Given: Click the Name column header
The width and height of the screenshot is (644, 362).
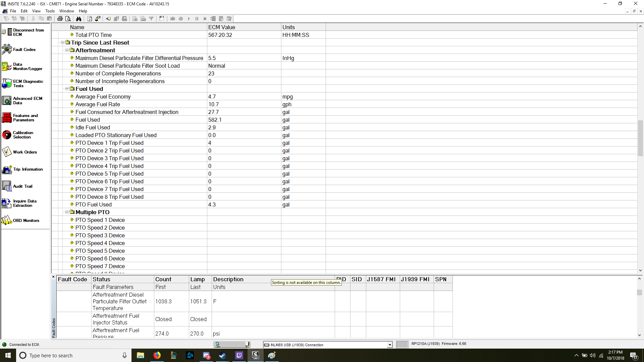Looking at the screenshot, I should (129, 27).
